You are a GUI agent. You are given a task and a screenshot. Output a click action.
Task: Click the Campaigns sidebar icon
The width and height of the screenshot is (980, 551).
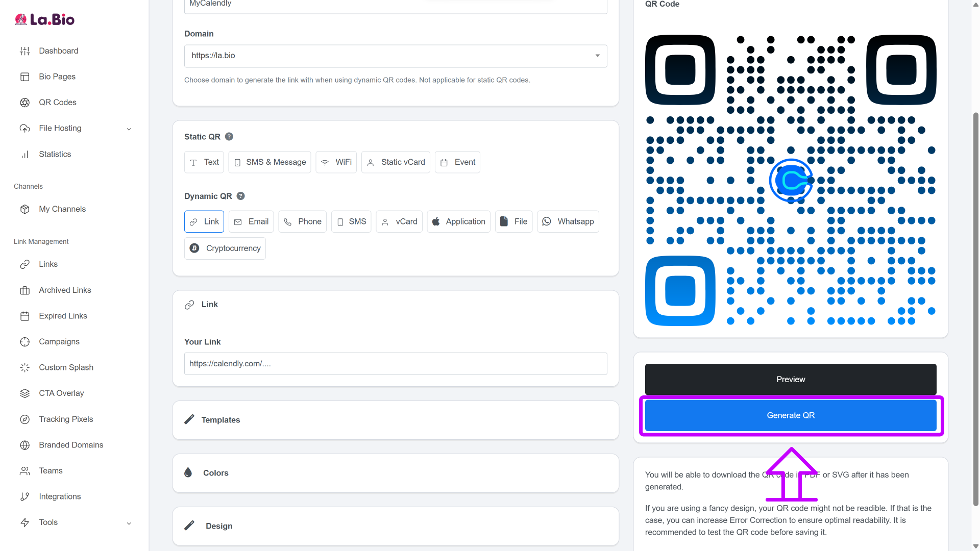(x=24, y=342)
